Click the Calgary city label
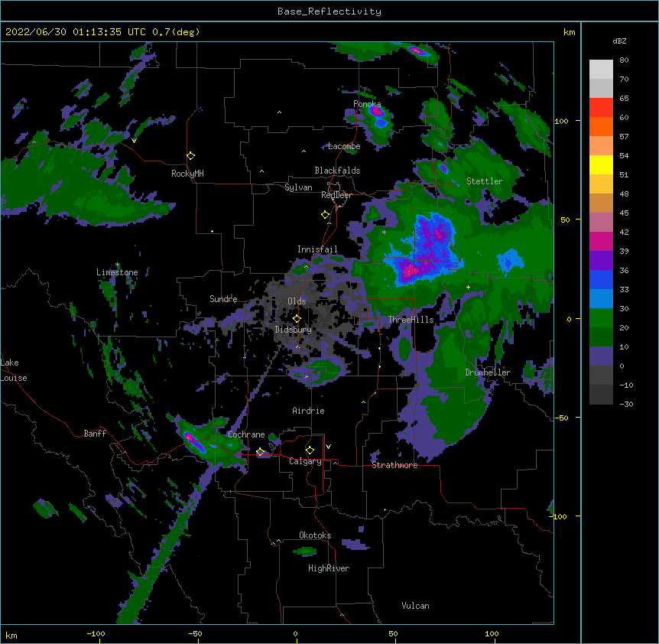659x644 pixels. [305, 461]
